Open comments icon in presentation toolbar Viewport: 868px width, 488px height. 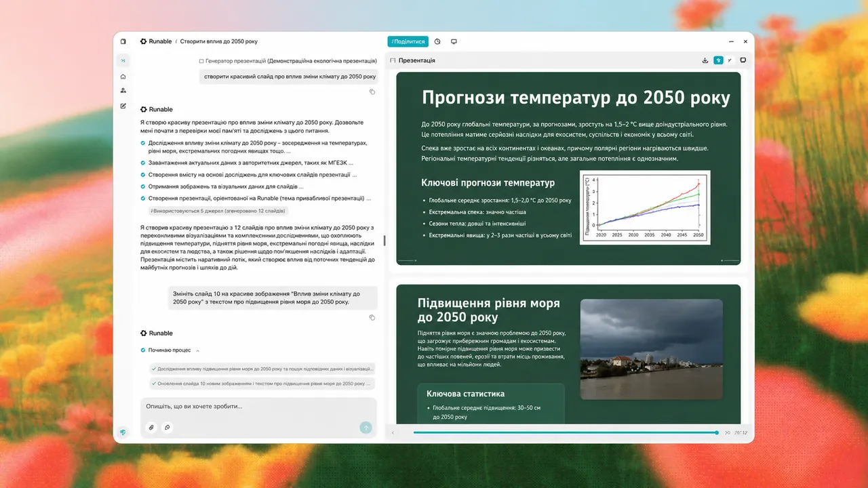point(743,60)
